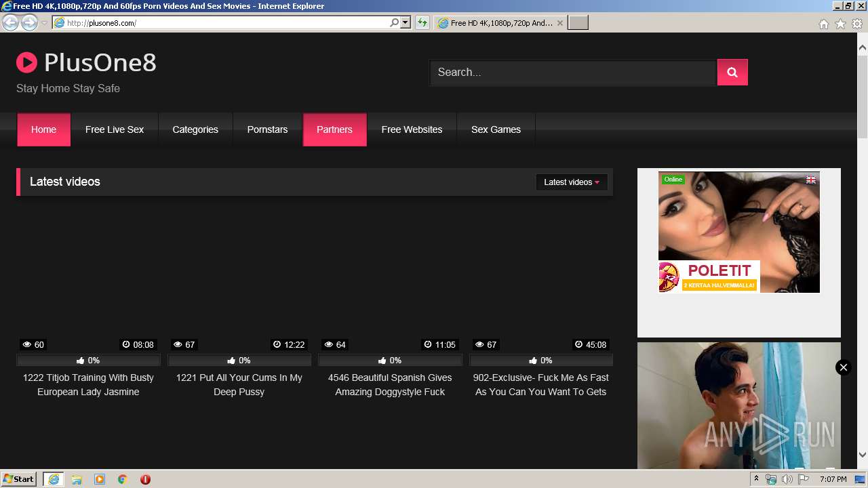The image size is (868, 488).
Task: Open the Pornstars menu item
Action: (267, 129)
